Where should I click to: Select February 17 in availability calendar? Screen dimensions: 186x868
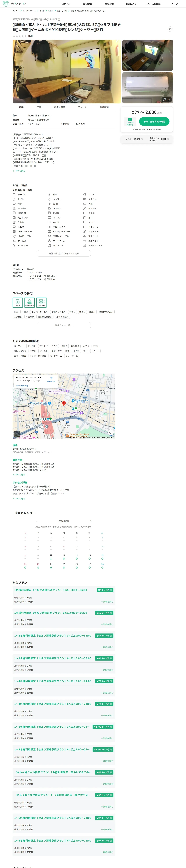pyautogui.click(x=51, y=557)
